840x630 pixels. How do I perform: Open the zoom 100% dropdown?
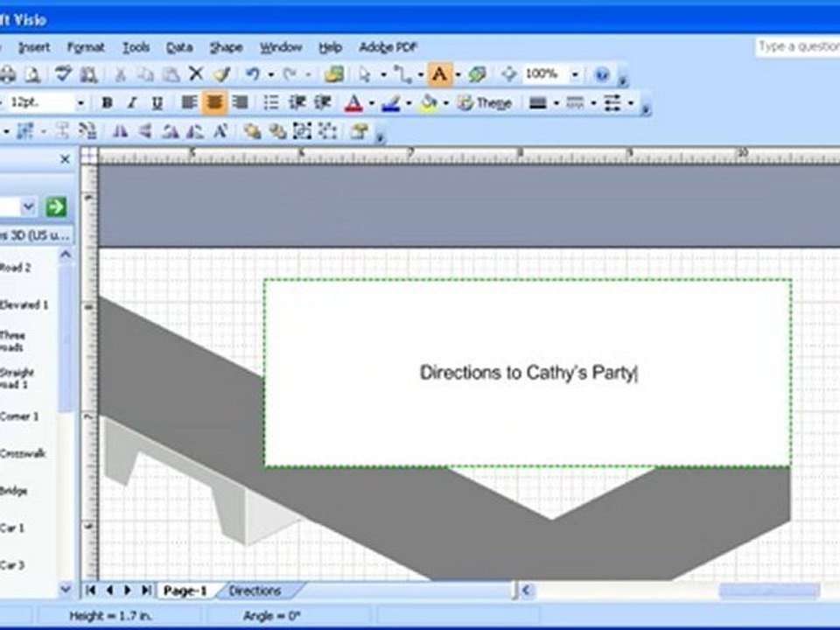click(575, 73)
